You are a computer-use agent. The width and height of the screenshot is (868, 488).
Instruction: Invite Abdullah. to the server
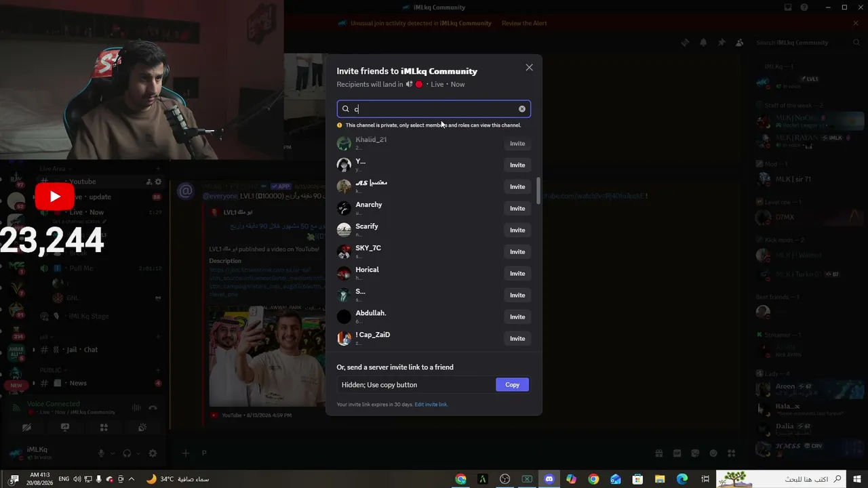pos(517,317)
